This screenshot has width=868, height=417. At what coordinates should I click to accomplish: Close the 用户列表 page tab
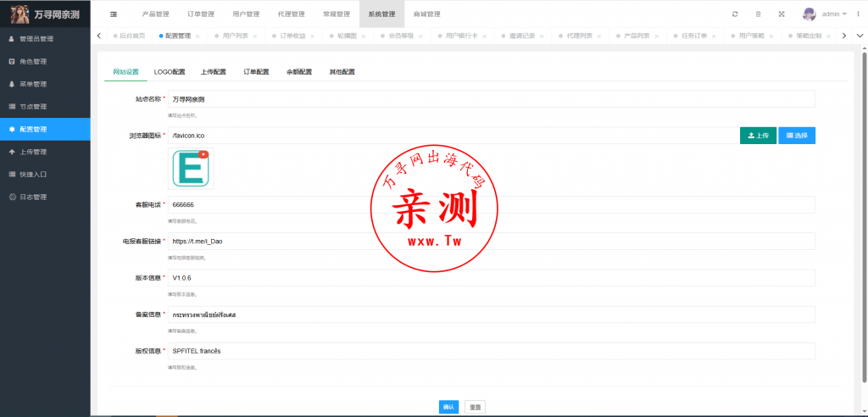[254, 36]
